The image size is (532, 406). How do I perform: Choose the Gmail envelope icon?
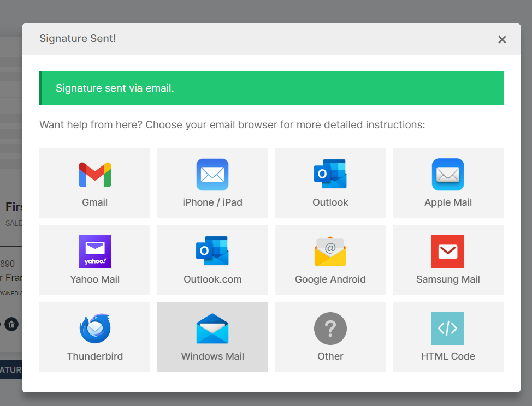click(x=94, y=175)
